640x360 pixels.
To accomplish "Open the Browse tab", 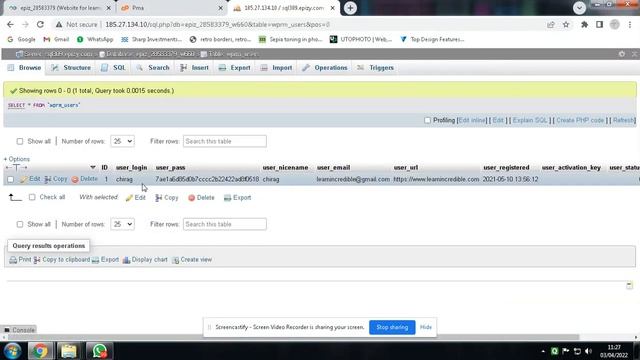I will click(x=25, y=68).
